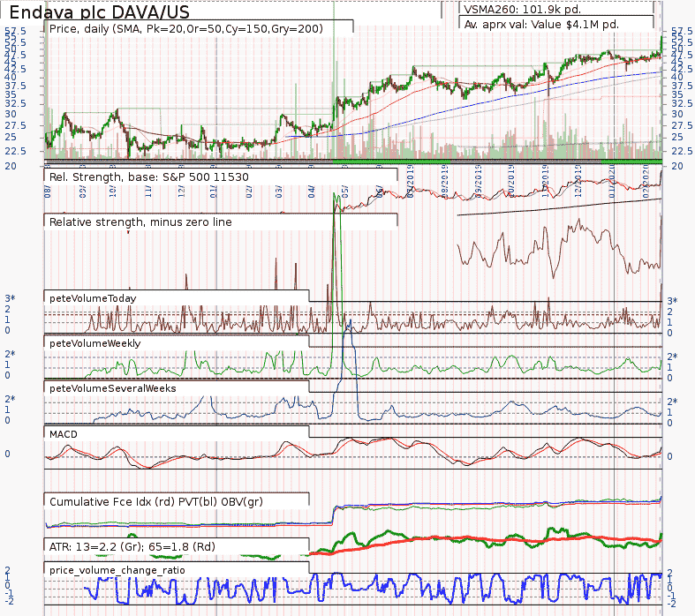Viewport: 695px width, 616px height.
Task: Click the 'Relative strength, minus zero line' label
Action: pyautogui.click(x=140, y=222)
